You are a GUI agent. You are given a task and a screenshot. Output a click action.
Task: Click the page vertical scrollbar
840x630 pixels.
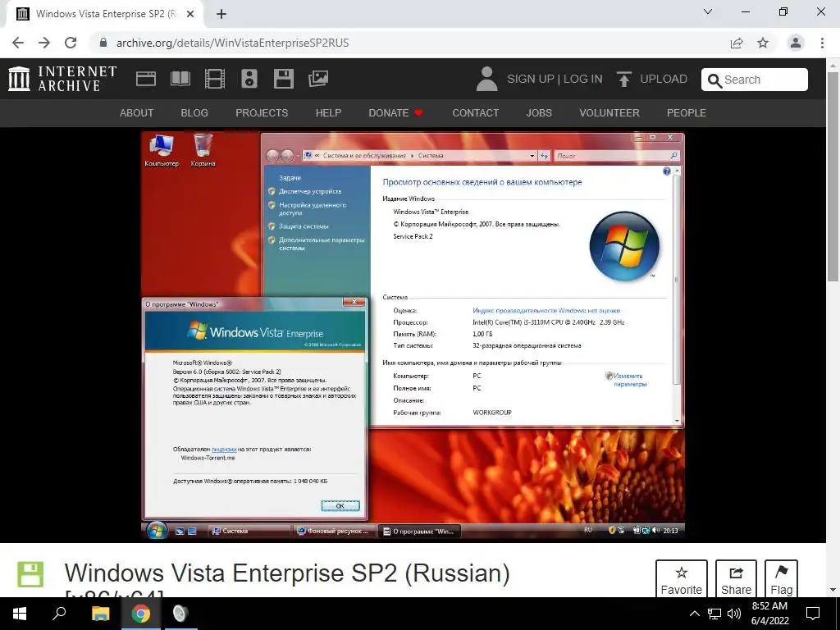833,177
